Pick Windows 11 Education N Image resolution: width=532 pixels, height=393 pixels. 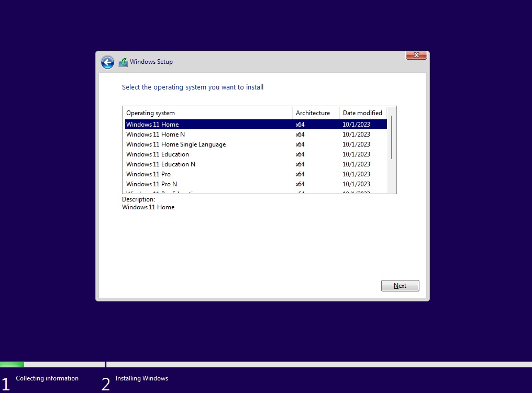click(x=256, y=164)
